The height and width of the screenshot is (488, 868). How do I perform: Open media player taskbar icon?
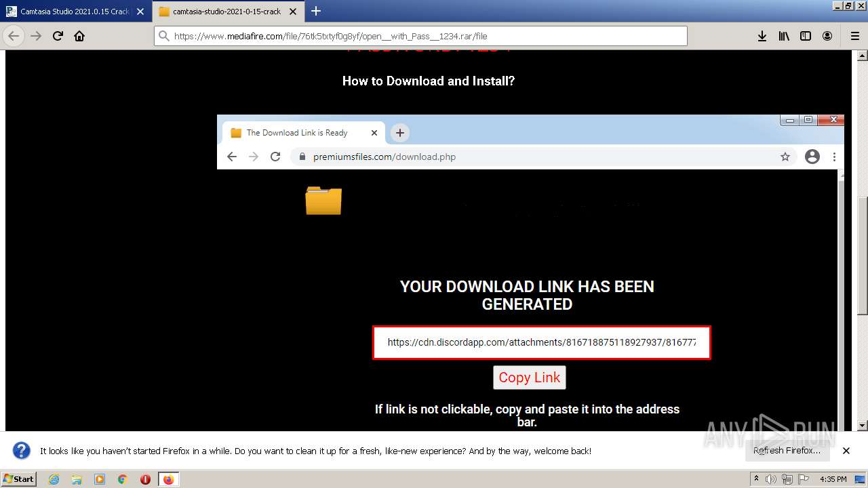pyautogui.click(x=100, y=479)
